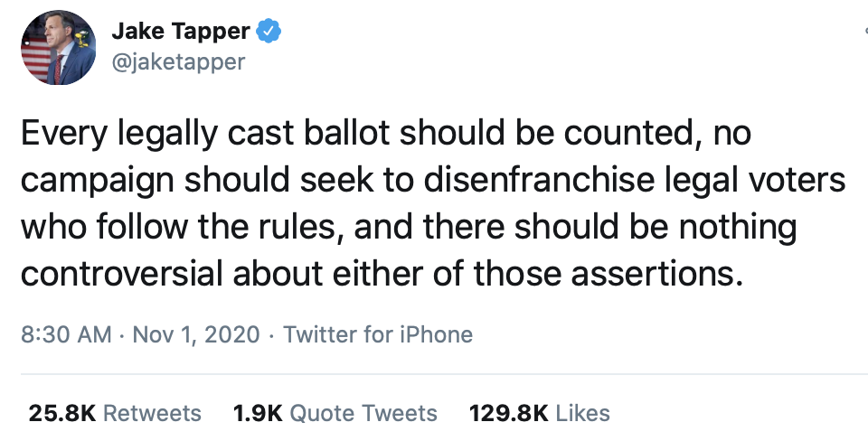The width and height of the screenshot is (868, 441).
Task: View the Retweets list
Action: tap(152, 413)
